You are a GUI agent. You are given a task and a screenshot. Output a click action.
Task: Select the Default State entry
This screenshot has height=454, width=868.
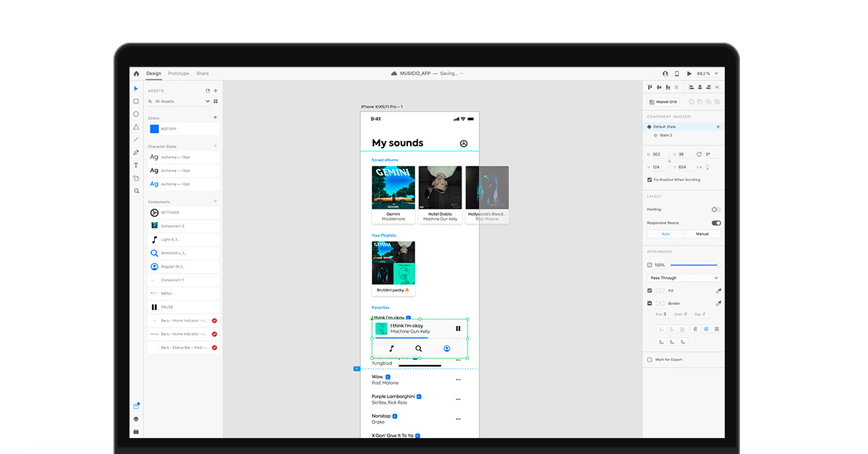click(x=684, y=127)
